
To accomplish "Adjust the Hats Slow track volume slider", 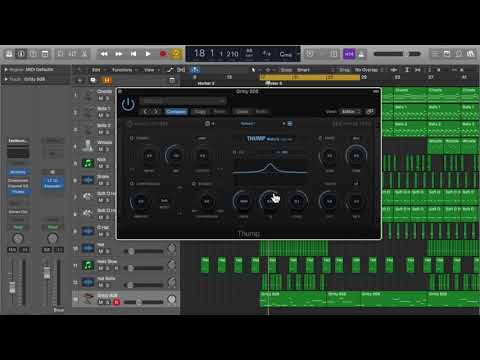I will pos(144,268).
